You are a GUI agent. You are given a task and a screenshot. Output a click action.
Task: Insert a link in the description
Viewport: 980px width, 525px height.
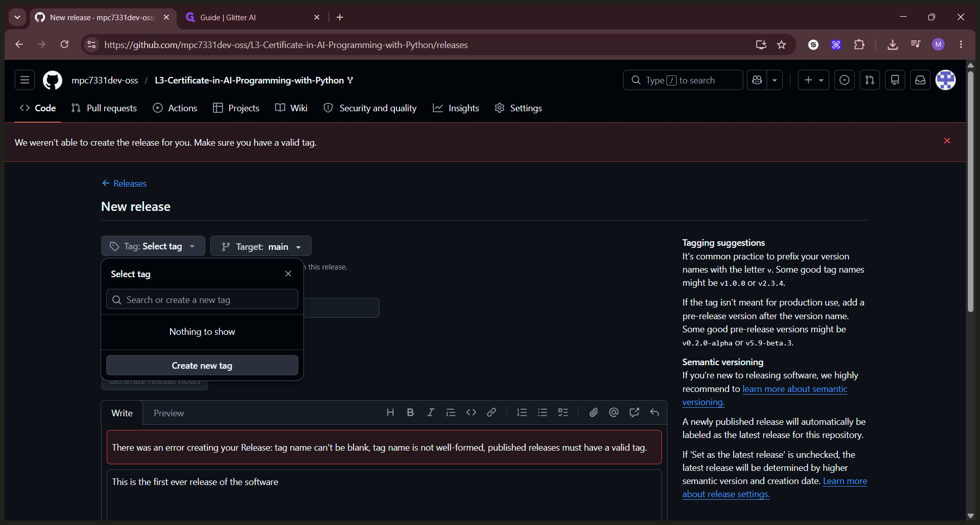click(x=492, y=413)
